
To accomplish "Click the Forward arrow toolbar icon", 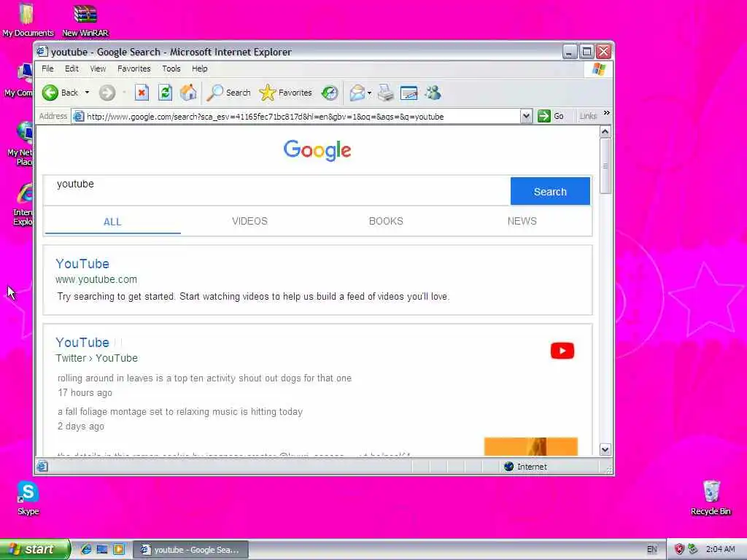I will coord(107,93).
